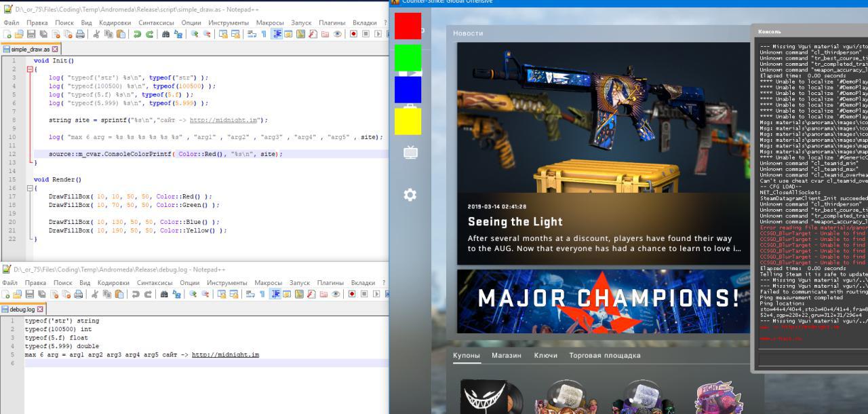868x414 pixels.
Task: Close the debug.log tab with its red X
Action: point(40,309)
